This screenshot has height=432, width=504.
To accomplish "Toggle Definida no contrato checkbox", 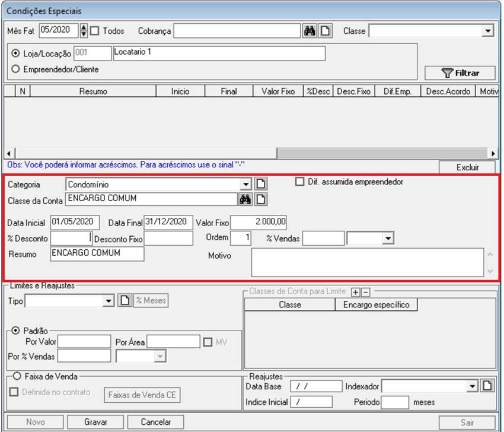I will [14, 392].
